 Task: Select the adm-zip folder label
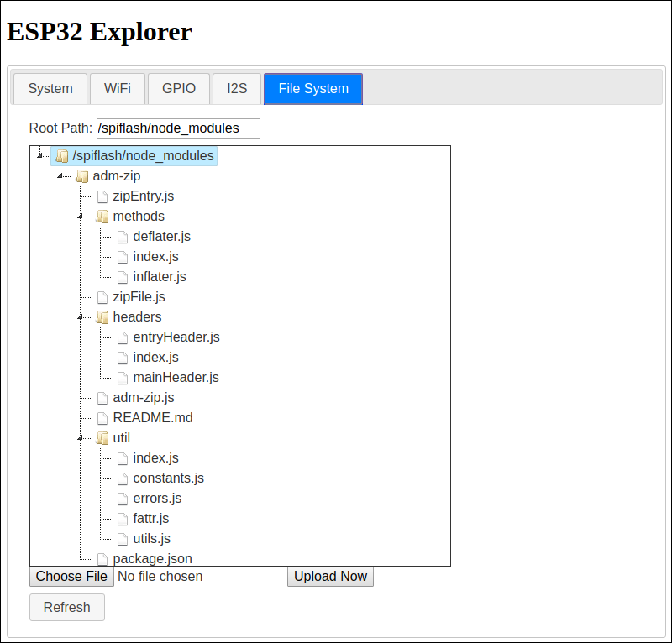117,176
